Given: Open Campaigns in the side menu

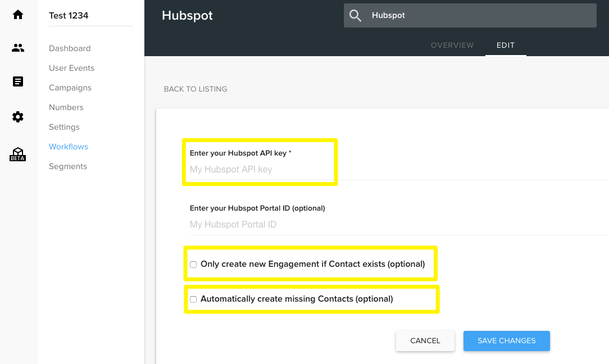Looking at the screenshot, I should [x=70, y=88].
